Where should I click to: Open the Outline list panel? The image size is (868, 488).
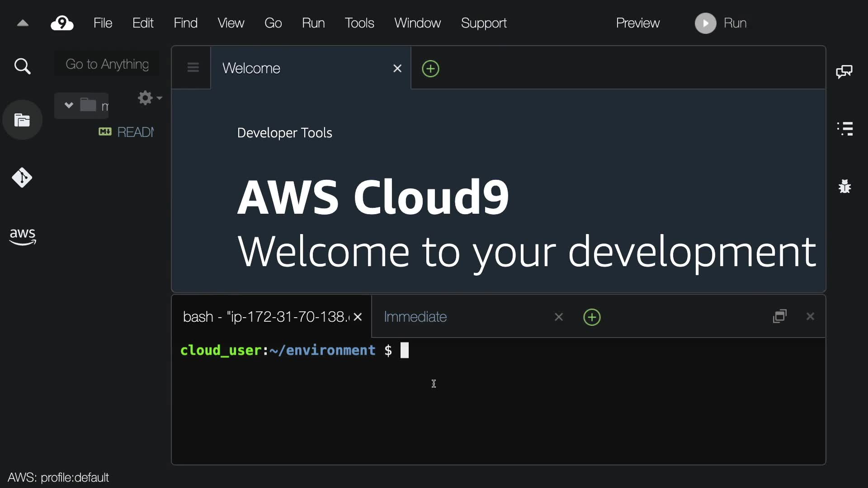tap(845, 128)
